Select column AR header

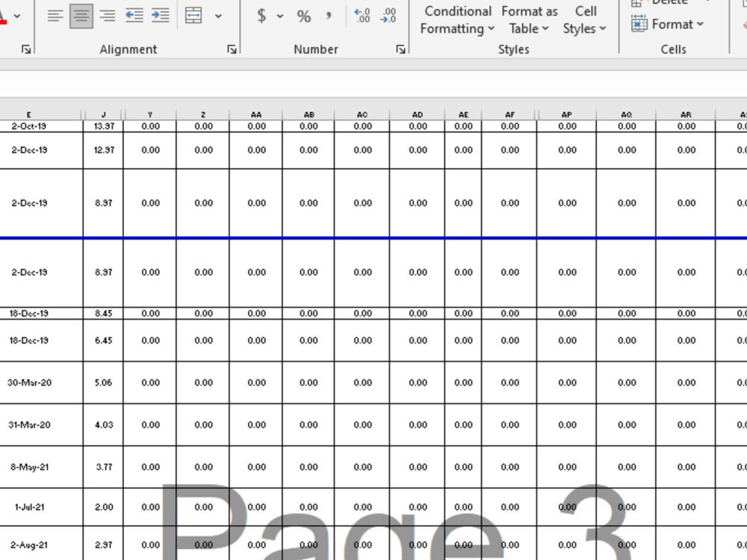click(686, 114)
